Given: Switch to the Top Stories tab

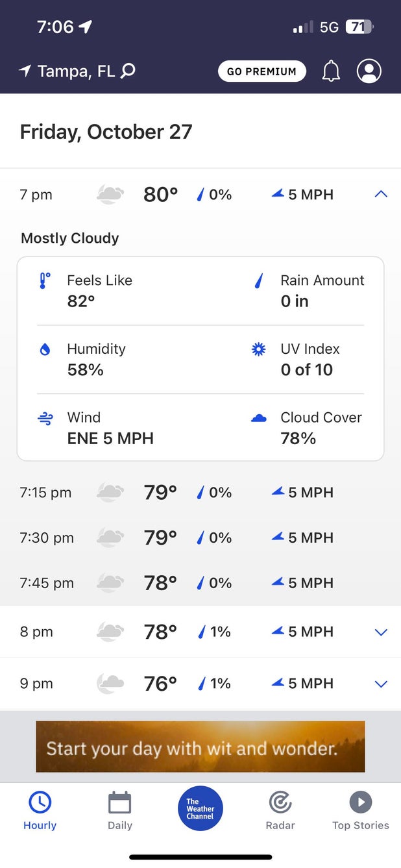Looking at the screenshot, I should coord(361,810).
